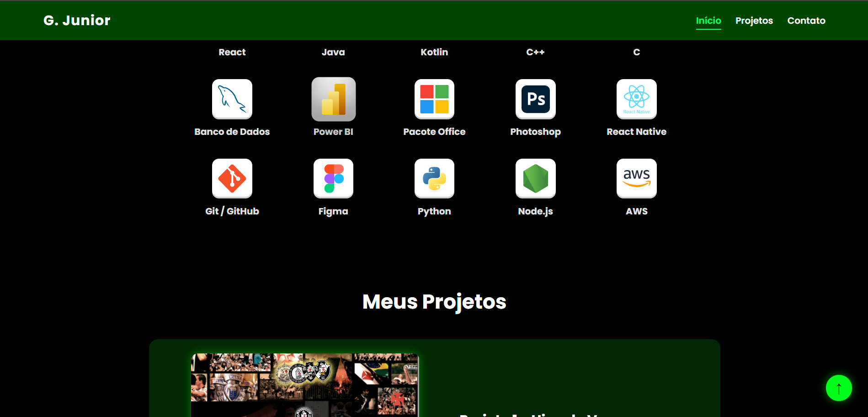Click the G. Junior logo text
Image resolution: width=868 pixels, height=417 pixels.
pyautogui.click(x=76, y=20)
